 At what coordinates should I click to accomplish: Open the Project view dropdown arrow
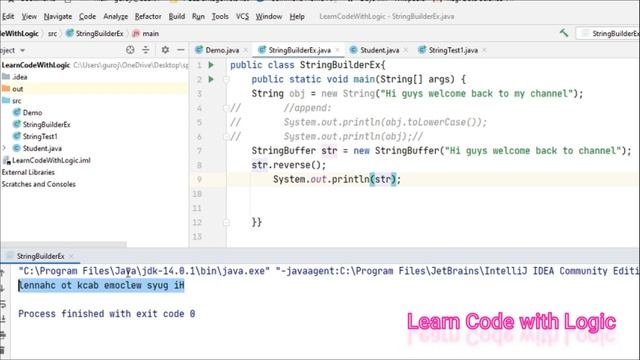(22, 50)
